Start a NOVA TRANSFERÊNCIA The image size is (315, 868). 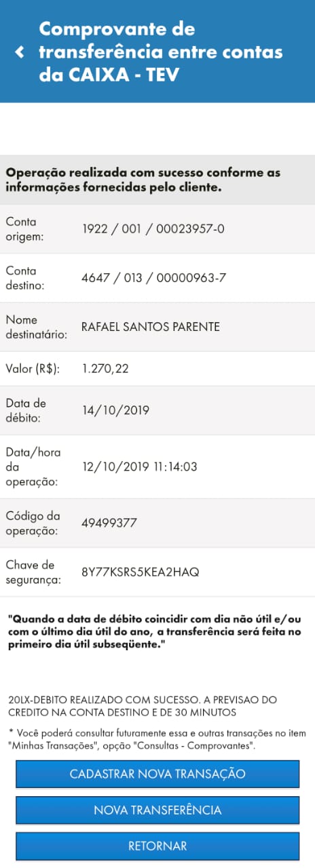157,810
